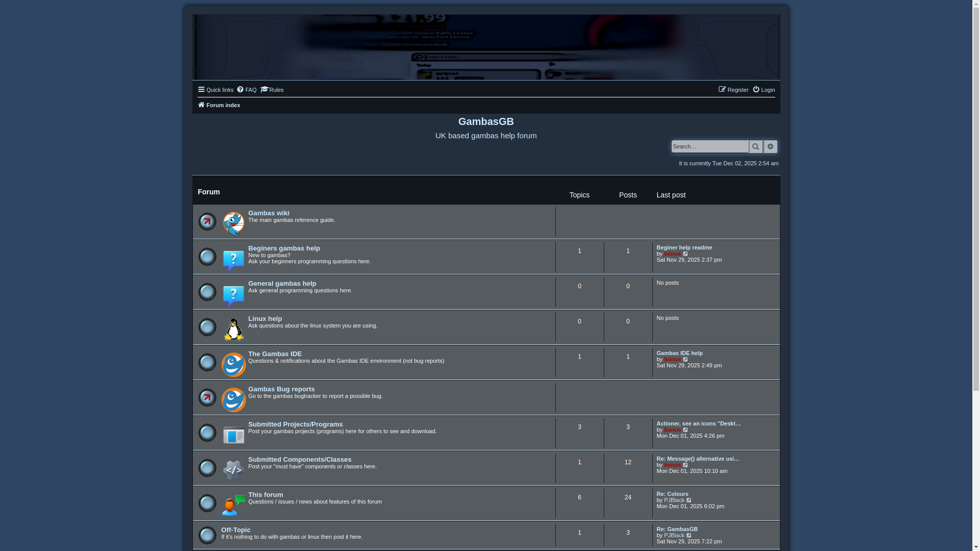The height and width of the screenshot is (551, 980).
Task: Click the read-status icon for Beginers gambas help
Action: (x=207, y=257)
